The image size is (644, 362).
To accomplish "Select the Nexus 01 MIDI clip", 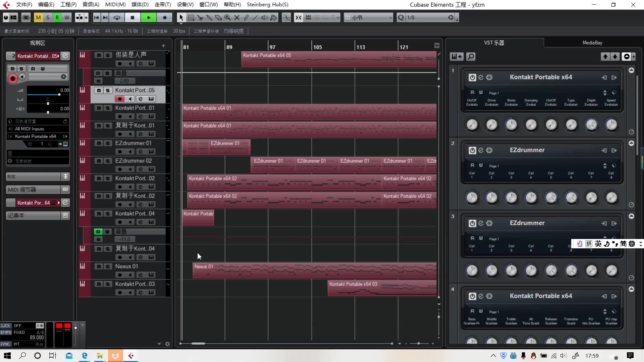I will [314, 270].
